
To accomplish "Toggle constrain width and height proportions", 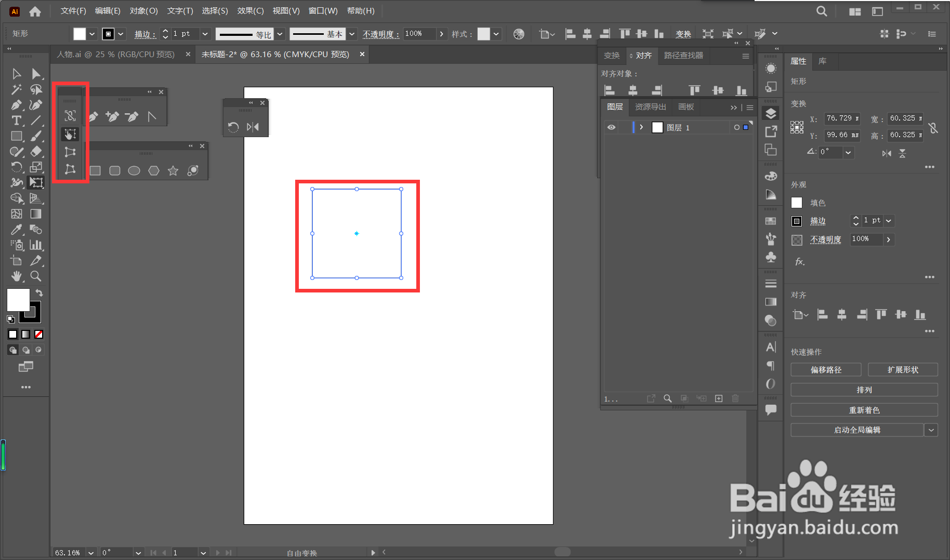I will point(933,127).
